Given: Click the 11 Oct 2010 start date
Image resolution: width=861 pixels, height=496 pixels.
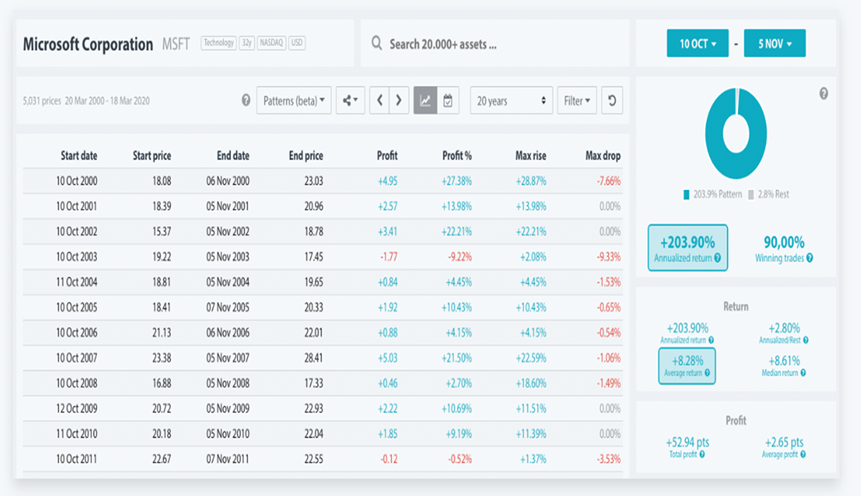Looking at the screenshot, I should coord(76,433).
